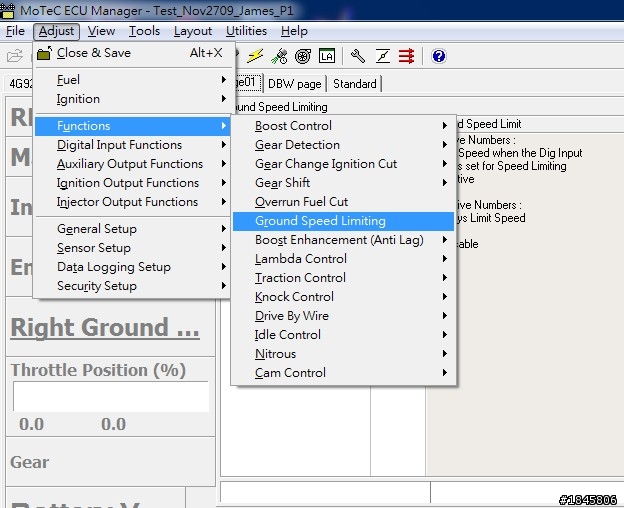Open Idle Control submenu

click(x=343, y=335)
